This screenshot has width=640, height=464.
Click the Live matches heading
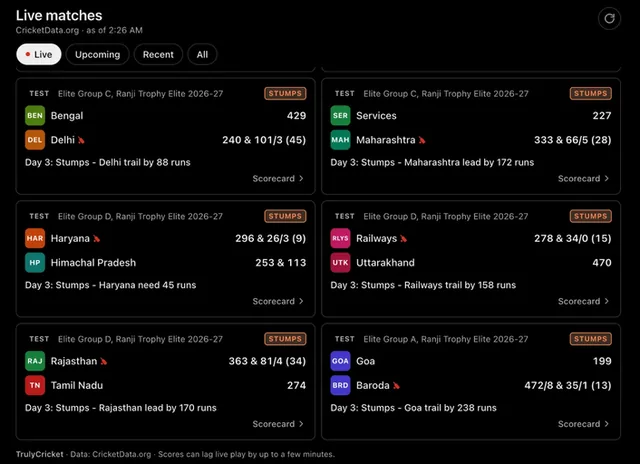pos(59,16)
